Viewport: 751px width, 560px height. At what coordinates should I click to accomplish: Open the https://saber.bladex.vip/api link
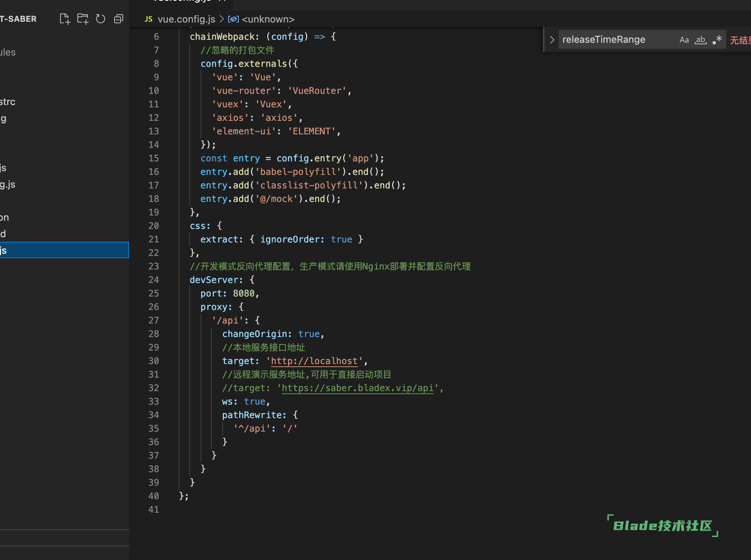358,388
